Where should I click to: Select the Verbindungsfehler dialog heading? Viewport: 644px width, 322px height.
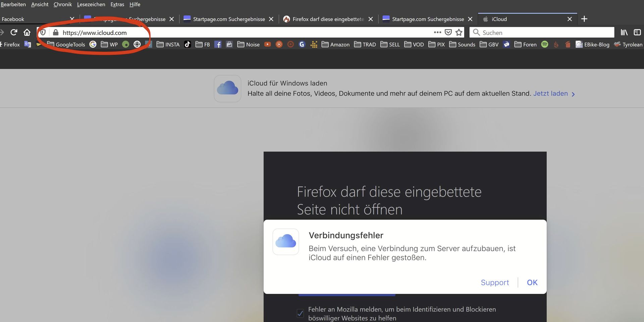click(346, 235)
